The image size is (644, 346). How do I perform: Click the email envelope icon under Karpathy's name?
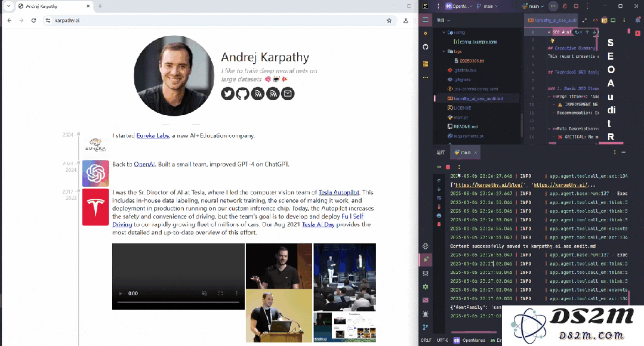[288, 94]
